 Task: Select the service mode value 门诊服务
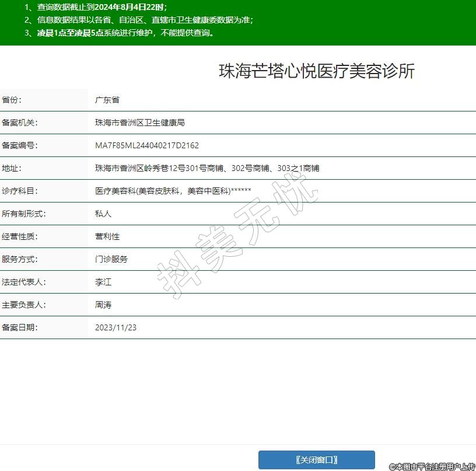111,259
